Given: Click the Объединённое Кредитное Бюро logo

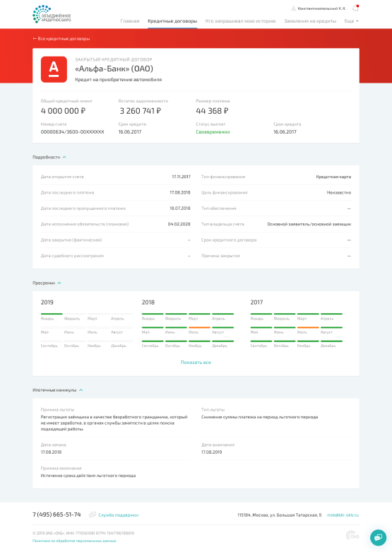Looking at the screenshot, I should point(52,14).
